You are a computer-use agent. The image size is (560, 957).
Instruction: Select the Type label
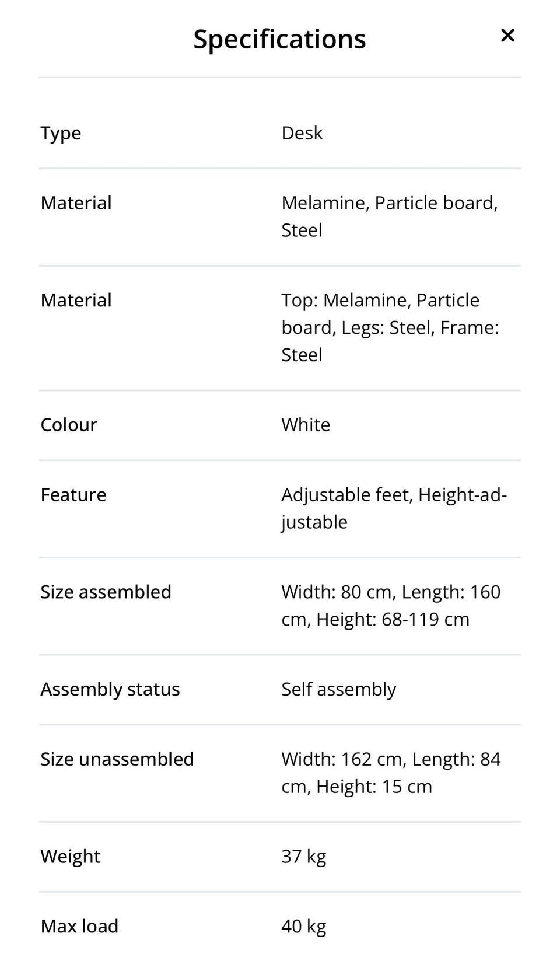[61, 133]
